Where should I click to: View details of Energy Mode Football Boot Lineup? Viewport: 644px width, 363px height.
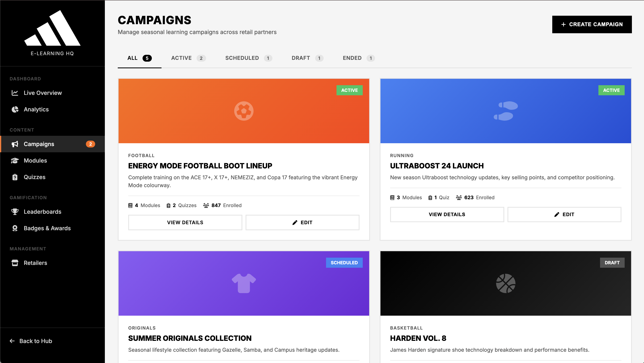click(185, 222)
